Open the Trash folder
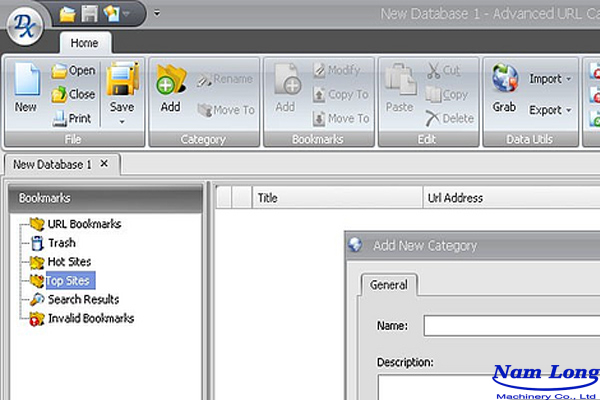 (61, 243)
